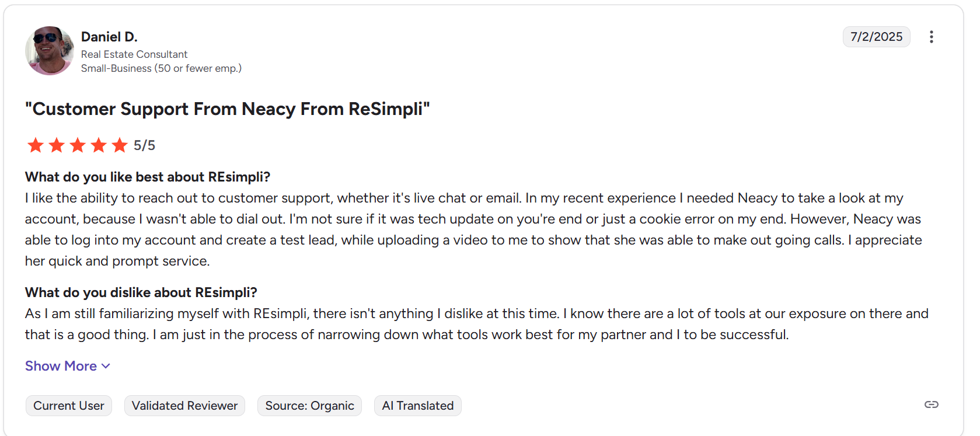Click the second red rating star

(x=57, y=145)
